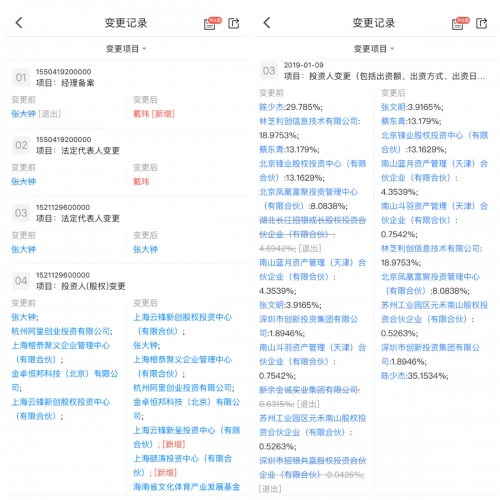The image size is (500, 500).
Task: Open 戴玮 [新增] link in record 01
Action: (x=154, y=114)
